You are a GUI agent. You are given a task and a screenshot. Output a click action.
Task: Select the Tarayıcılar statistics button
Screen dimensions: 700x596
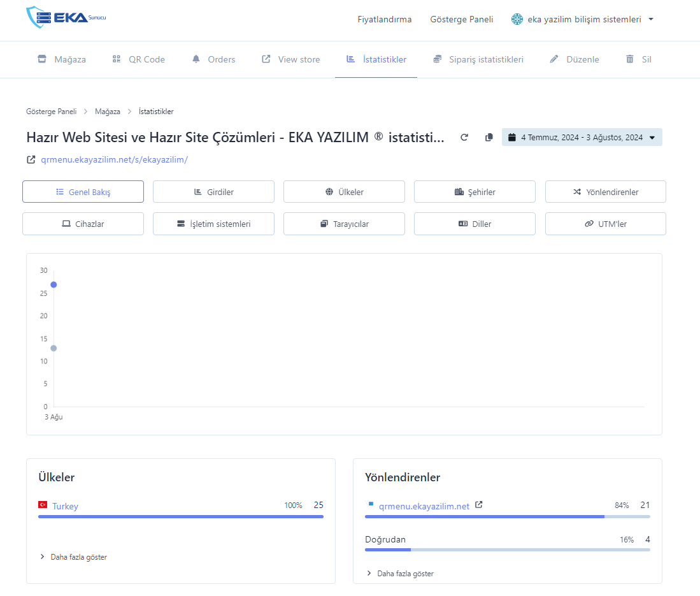[x=344, y=224]
